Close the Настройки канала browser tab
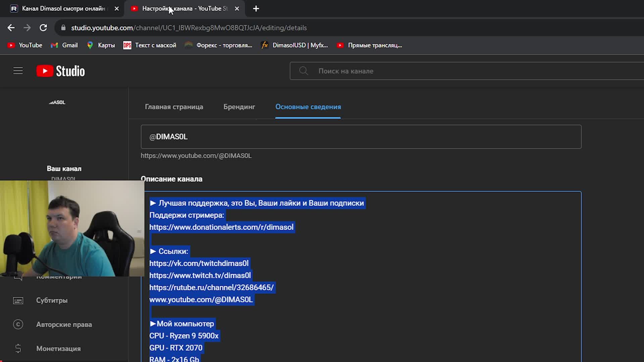Screen dimensions: 644x362 coord(237,9)
